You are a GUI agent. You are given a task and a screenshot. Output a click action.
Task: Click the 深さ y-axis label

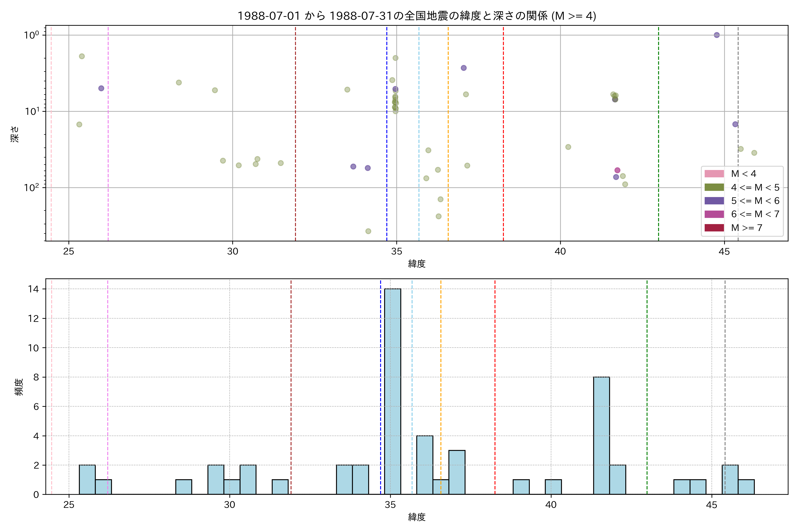coord(15,134)
